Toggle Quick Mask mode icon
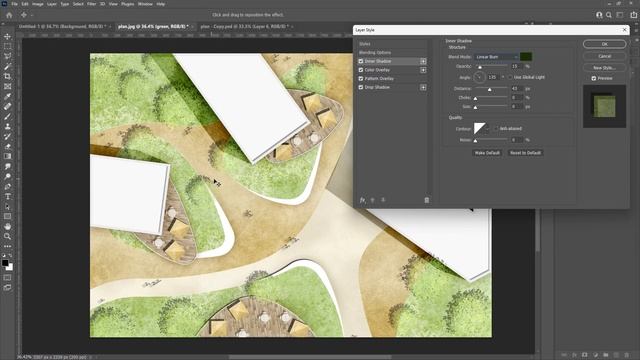This screenshot has width=640, height=360. [x=7, y=278]
